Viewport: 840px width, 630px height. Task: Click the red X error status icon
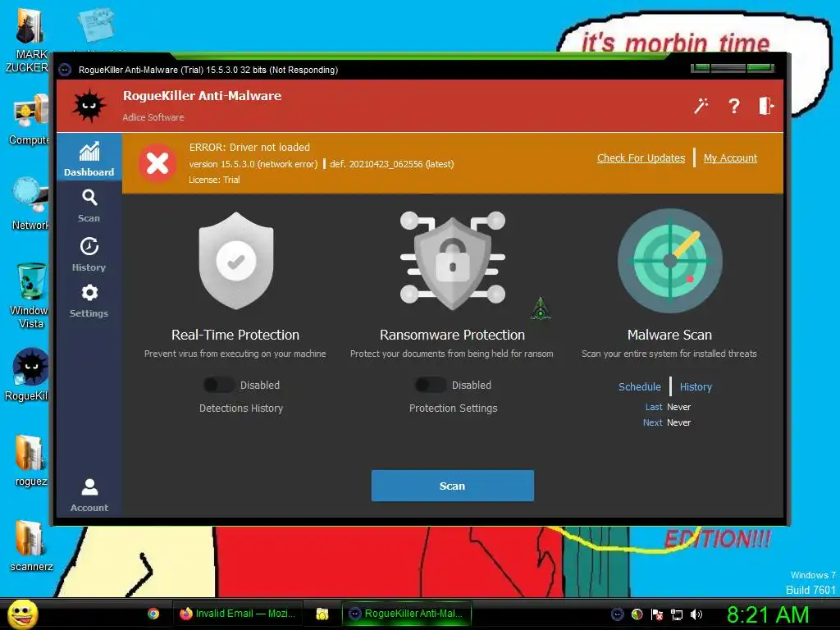pyautogui.click(x=157, y=163)
